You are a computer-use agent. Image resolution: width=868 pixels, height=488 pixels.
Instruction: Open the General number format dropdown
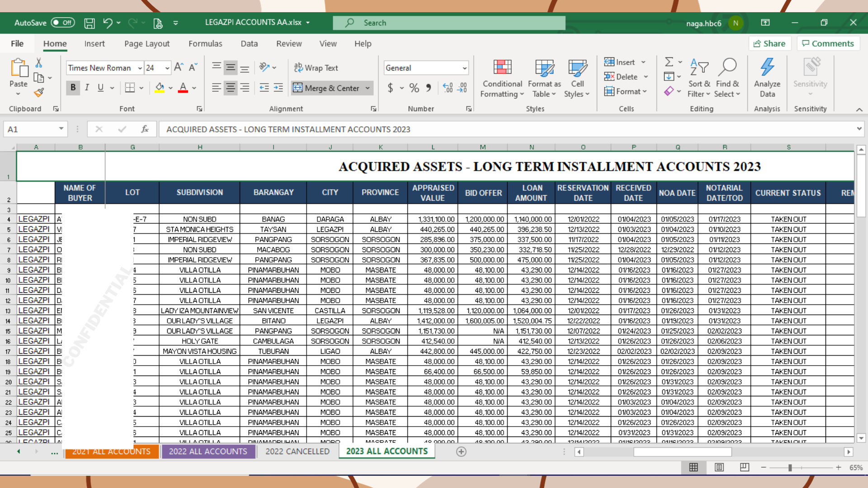(x=464, y=68)
